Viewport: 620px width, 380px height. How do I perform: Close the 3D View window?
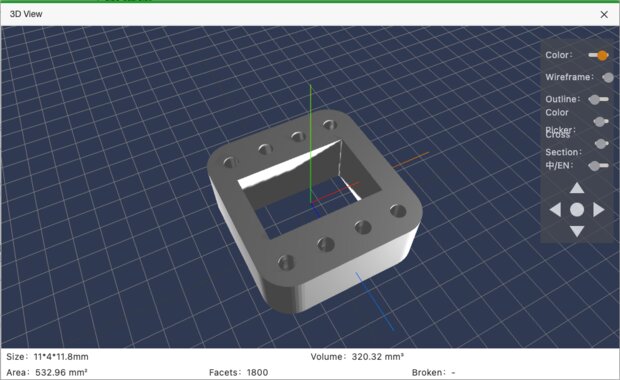click(604, 15)
